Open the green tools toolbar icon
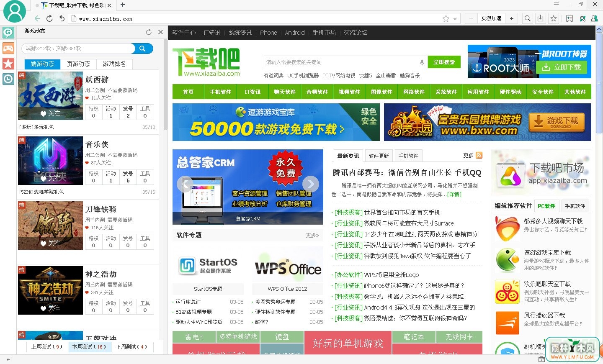 582,18
